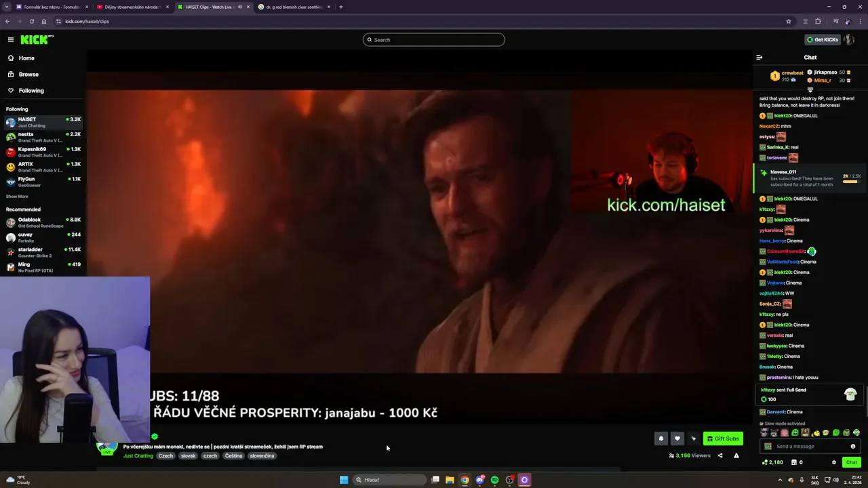
Task: Click the 2,180 channel points balance
Action: 773,462
